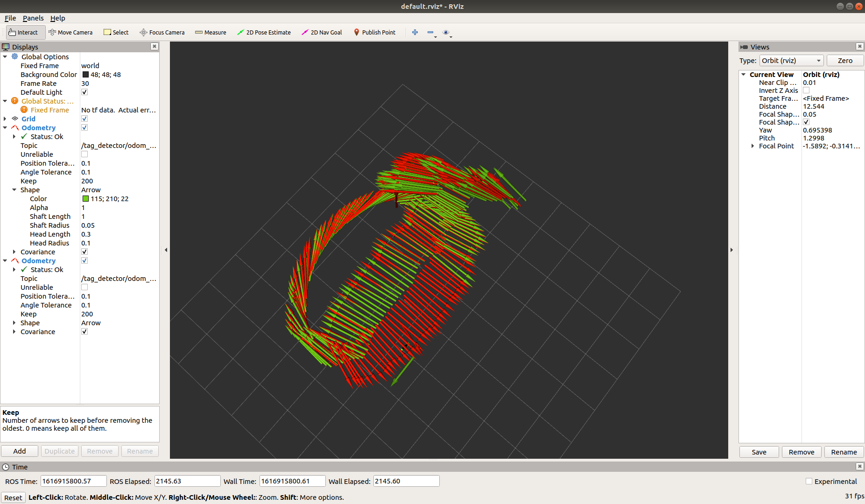This screenshot has width=865, height=504.
Task: Click the Add display button
Action: 20,451
